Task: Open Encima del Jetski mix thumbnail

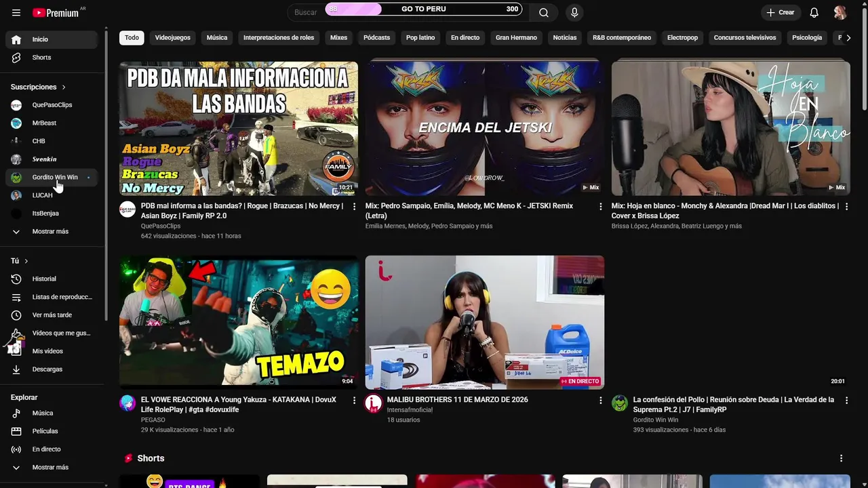Action: [484, 128]
